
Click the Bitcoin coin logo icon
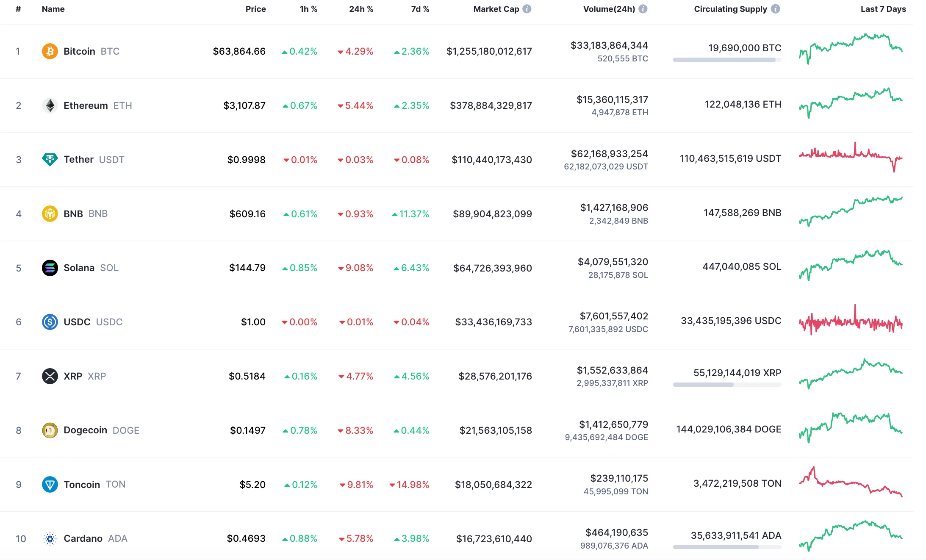click(50, 51)
